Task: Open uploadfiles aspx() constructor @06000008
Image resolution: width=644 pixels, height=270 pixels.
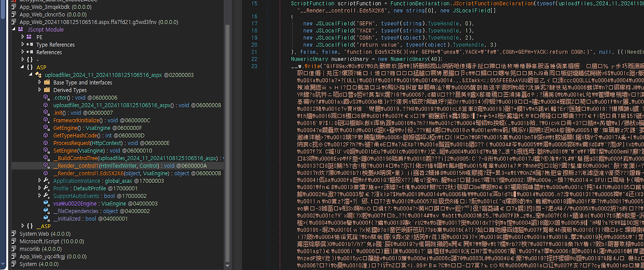Action: (x=137, y=105)
